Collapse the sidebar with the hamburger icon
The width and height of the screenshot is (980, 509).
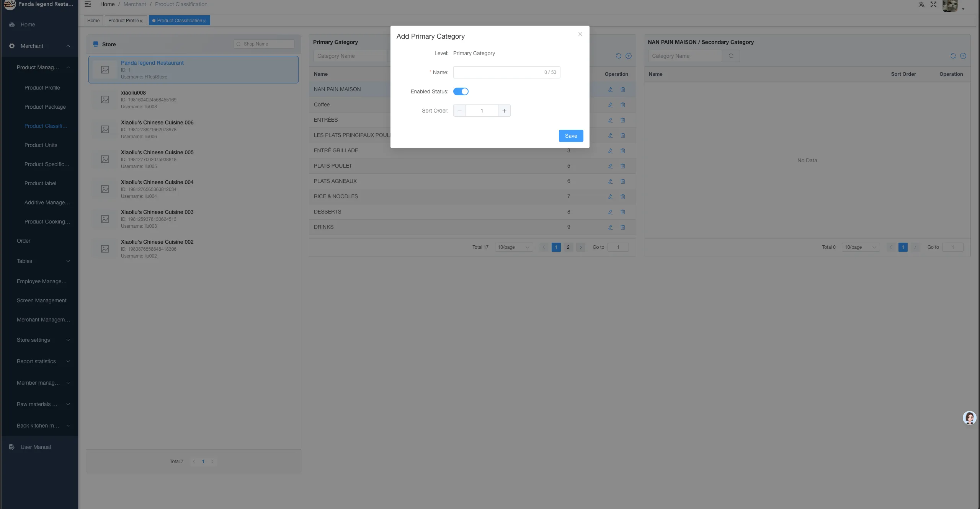(88, 4)
